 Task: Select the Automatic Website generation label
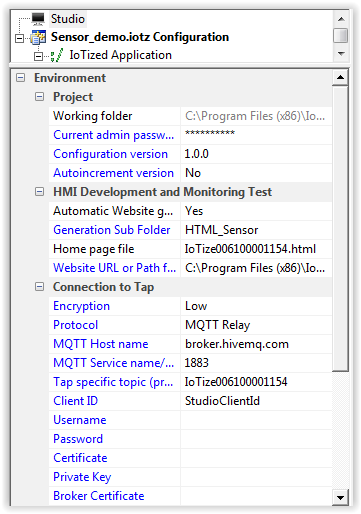click(113, 211)
